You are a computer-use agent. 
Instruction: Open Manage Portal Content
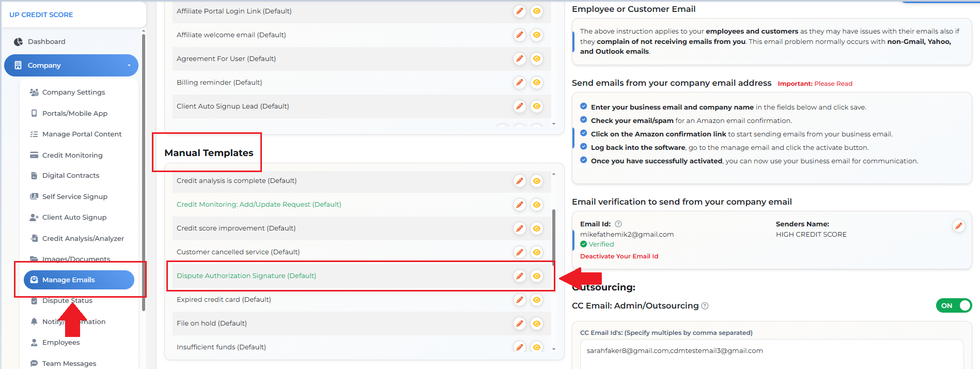[x=82, y=134]
